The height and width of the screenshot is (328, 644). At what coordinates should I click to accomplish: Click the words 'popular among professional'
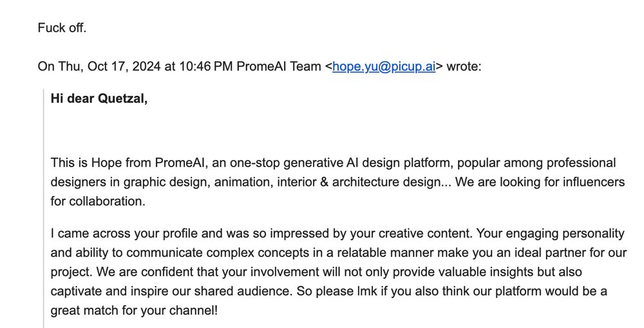536,163
